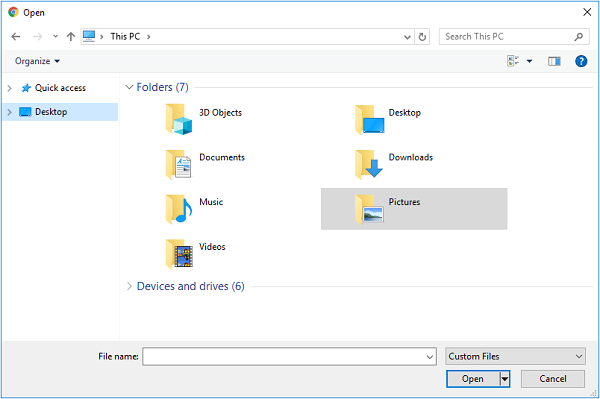Click the 3D Objects label
Screen dimensions: 600x399
(220, 113)
